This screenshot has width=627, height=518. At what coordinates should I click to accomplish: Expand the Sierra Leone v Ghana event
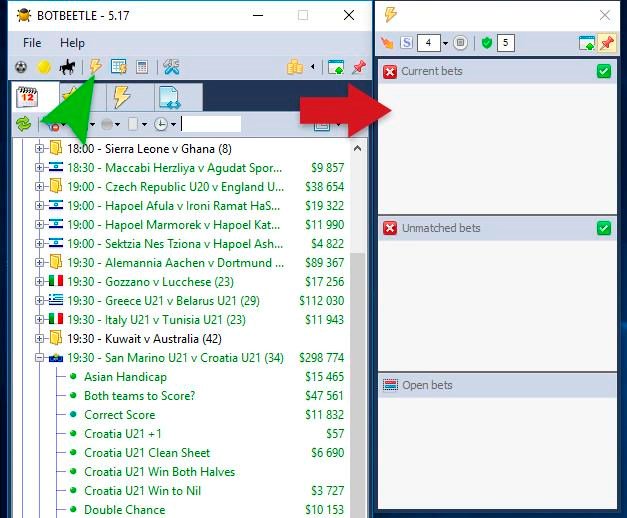click(x=39, y=149)
